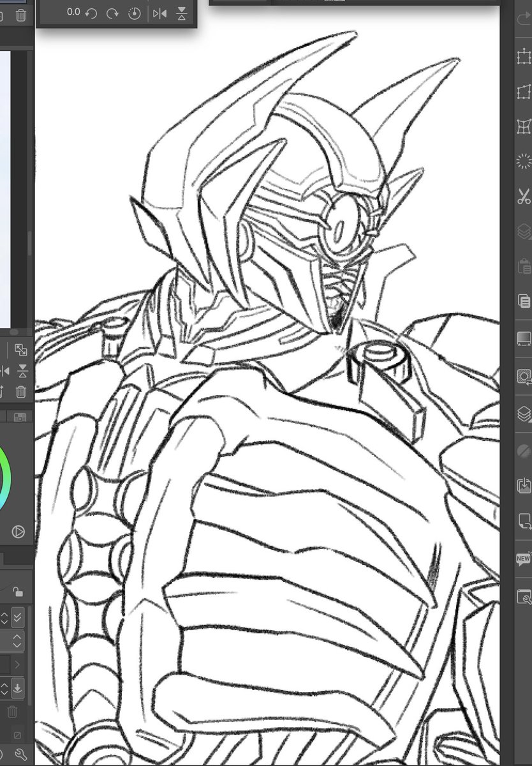Click the Copy icon in right bar
This screenshot has height=766, width=532.
point(524,301)
